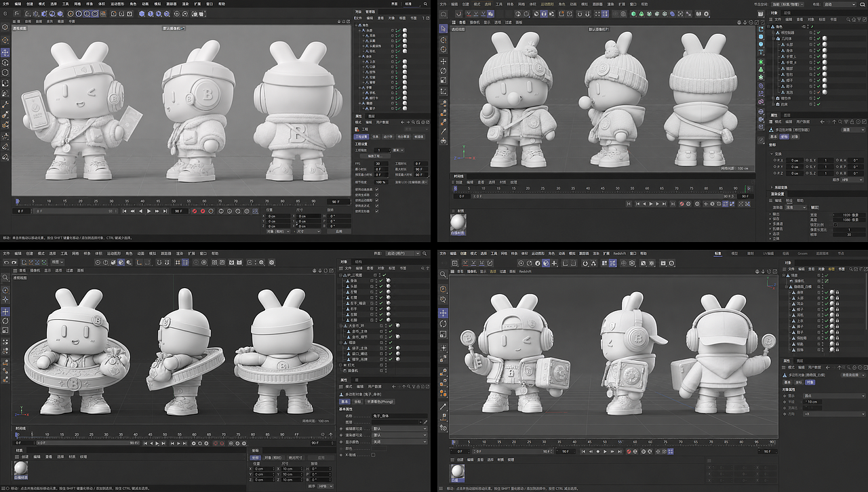Toggle 使用运动图形 checkbox in project settings
The height and width of the screenshot is (492, 868).
(x=377, y=200)
